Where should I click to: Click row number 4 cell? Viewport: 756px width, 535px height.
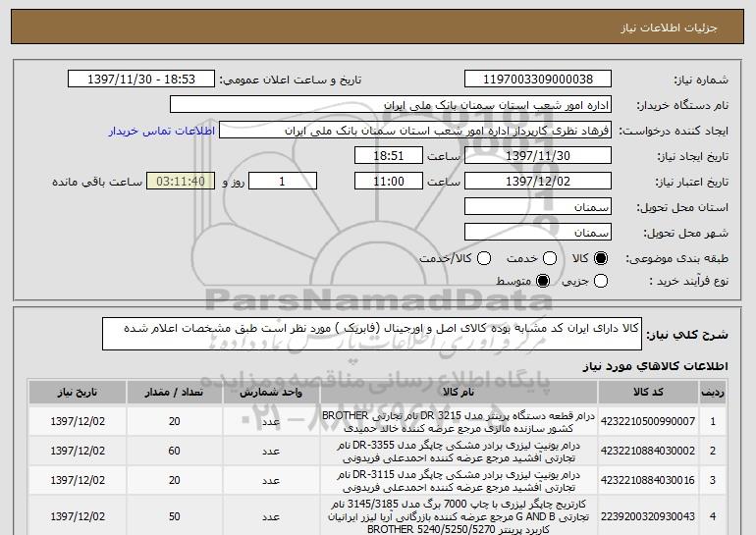point(713,516)
